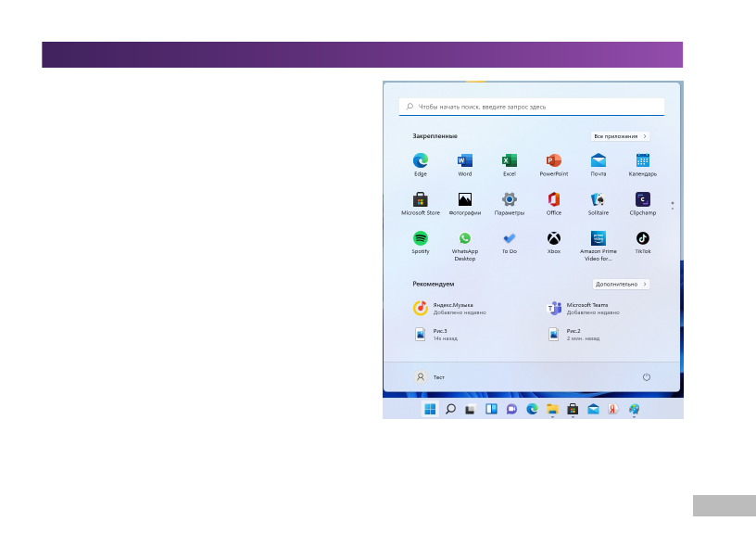Viewport: 756px width, 547px height.
Task: Launch Spotify from pinned apps
Action: pyautogui.click(x=420, y=238)
